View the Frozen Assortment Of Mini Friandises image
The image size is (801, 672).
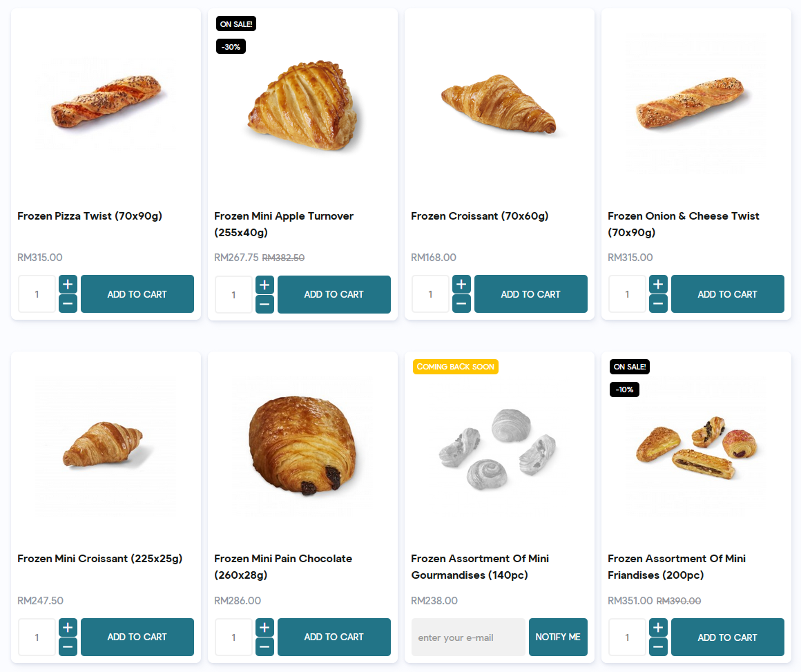point(695,445)
